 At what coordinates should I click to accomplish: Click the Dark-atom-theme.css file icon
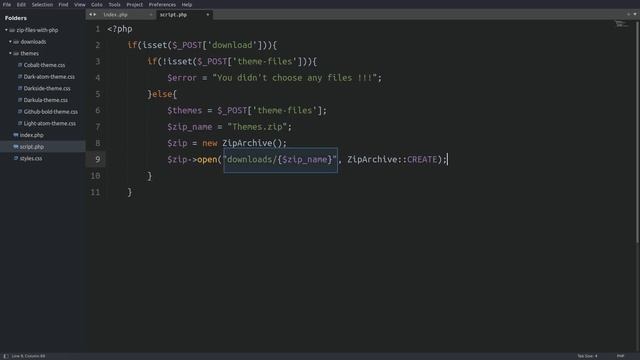(20, 77)
